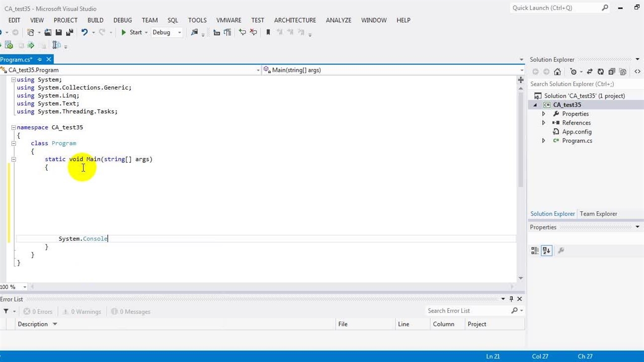Screen dimensions: 644x362
Task: Select App.config in Solution Explorer
Action: tap(577, 132)
